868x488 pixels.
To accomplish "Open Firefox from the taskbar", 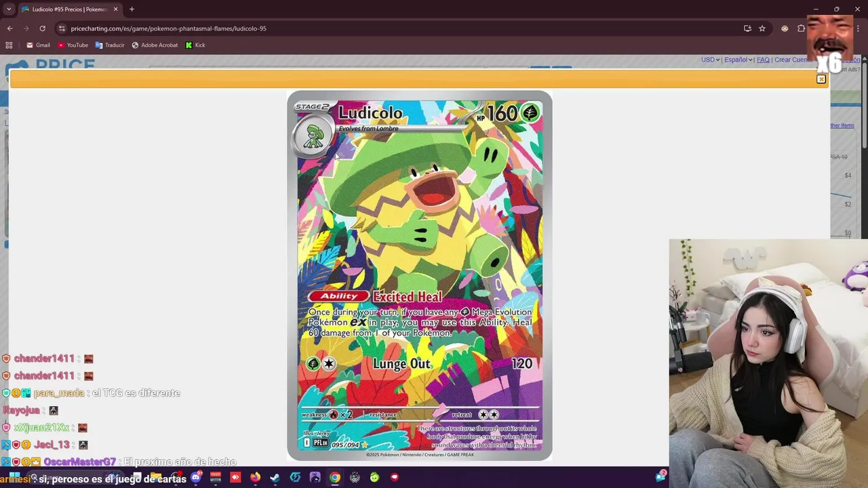I will pos(255,477).
